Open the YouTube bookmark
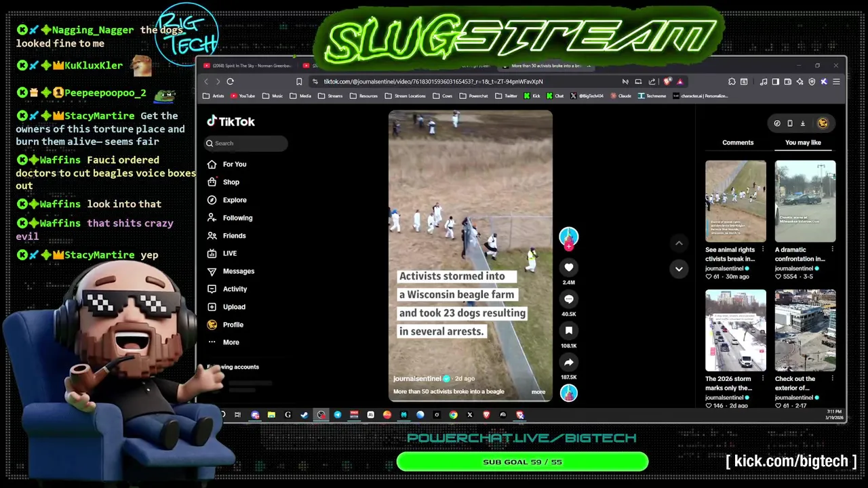The width and height of the screenshot is (868, 488). tap(243, 96)
